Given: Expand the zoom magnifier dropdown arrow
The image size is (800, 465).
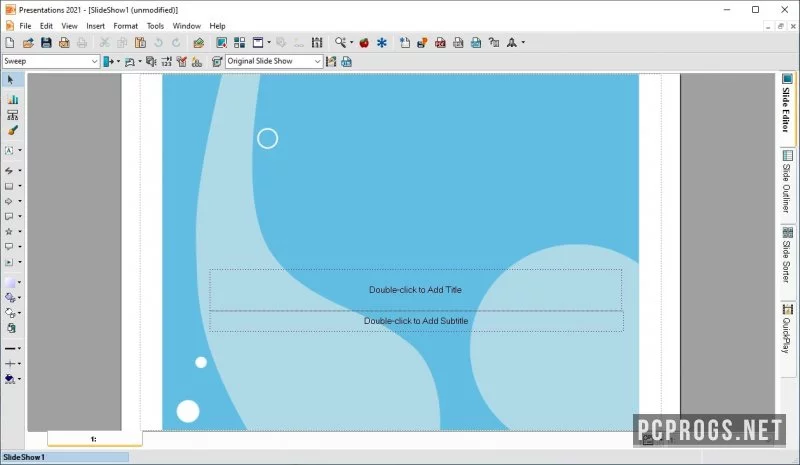Looking at the screenshot, I should pyautogui.click(x=351, y=43).
